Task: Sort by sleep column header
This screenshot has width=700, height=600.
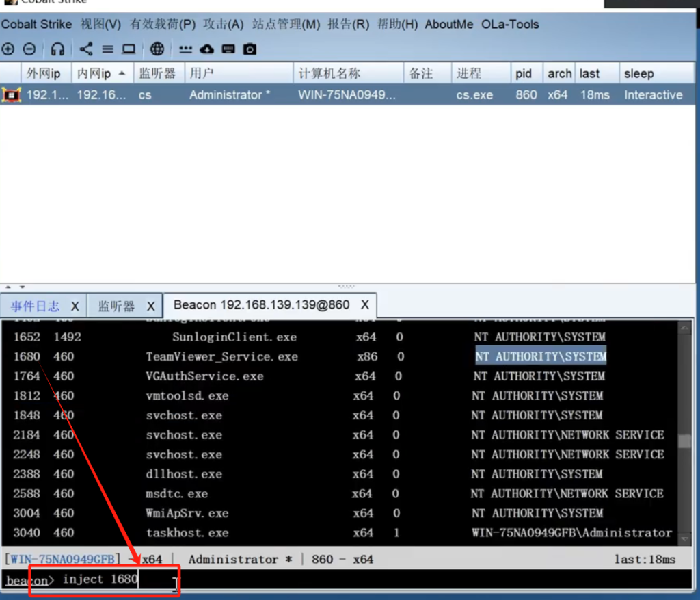Action: (x=657, y=73)
